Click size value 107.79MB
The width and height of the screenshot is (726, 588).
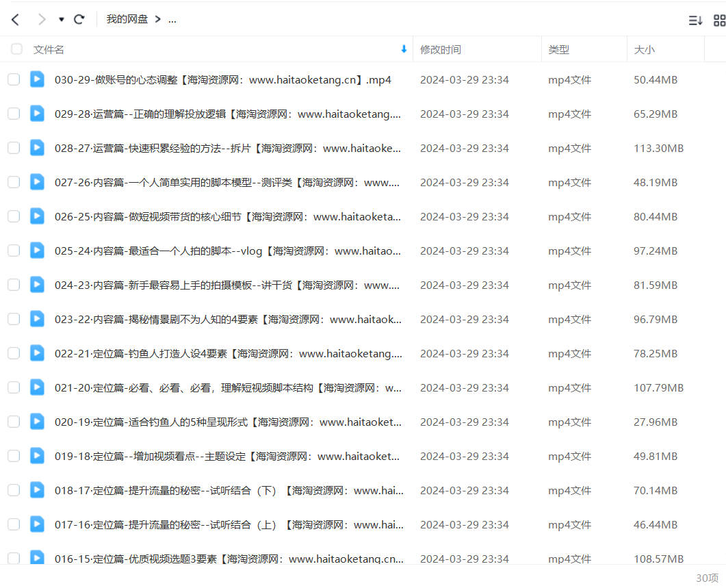[x=658, y=388]
